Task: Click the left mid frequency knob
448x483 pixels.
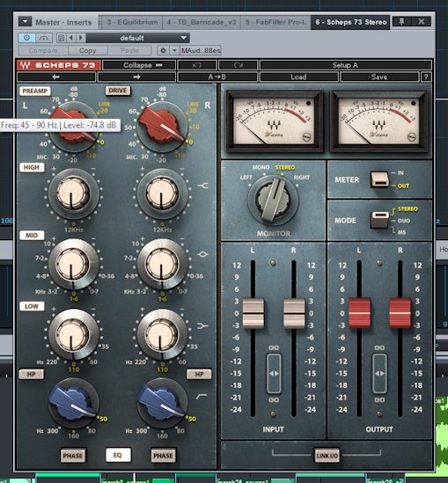Action: (x=73, y=264)
